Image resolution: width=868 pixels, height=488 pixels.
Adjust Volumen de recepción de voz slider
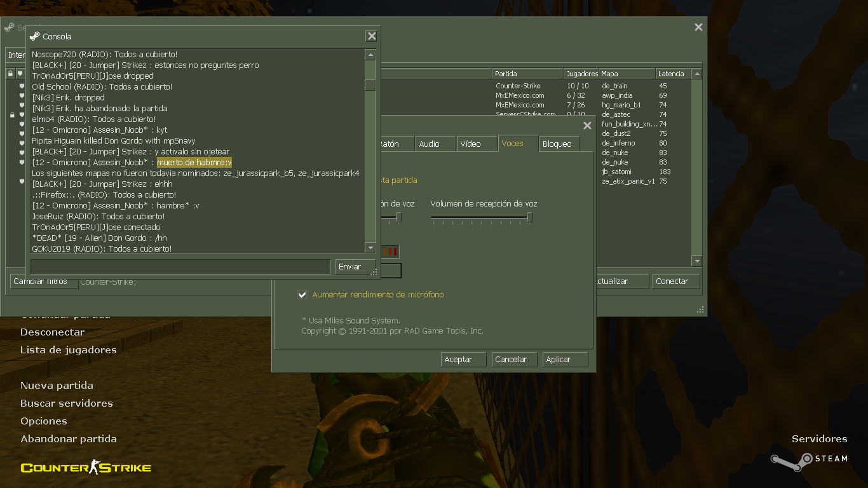click(480, 217)
